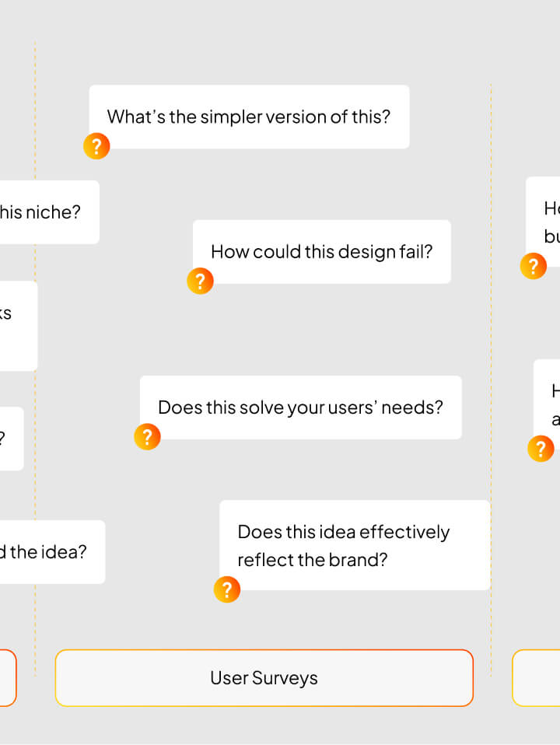Select 'Does this idea effectively reflect the brand?' card
This screenshot has width=560, height=745.
coord(355,545)
